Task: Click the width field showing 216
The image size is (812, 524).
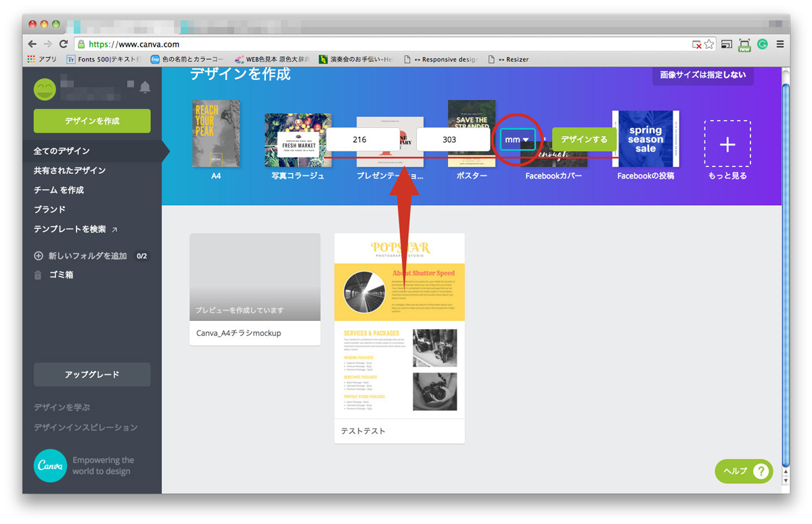Action: (x=363, y=139)
